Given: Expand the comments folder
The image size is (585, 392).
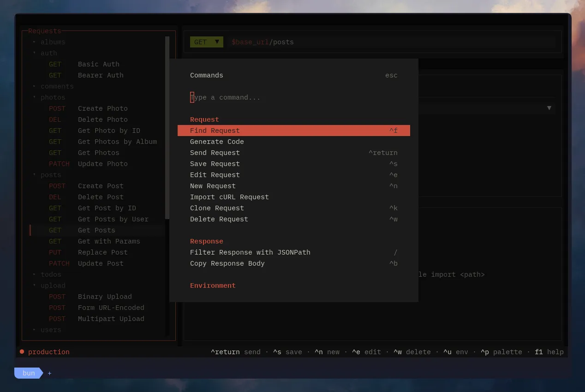Looking at the screenshot, I should pos(53,86).
